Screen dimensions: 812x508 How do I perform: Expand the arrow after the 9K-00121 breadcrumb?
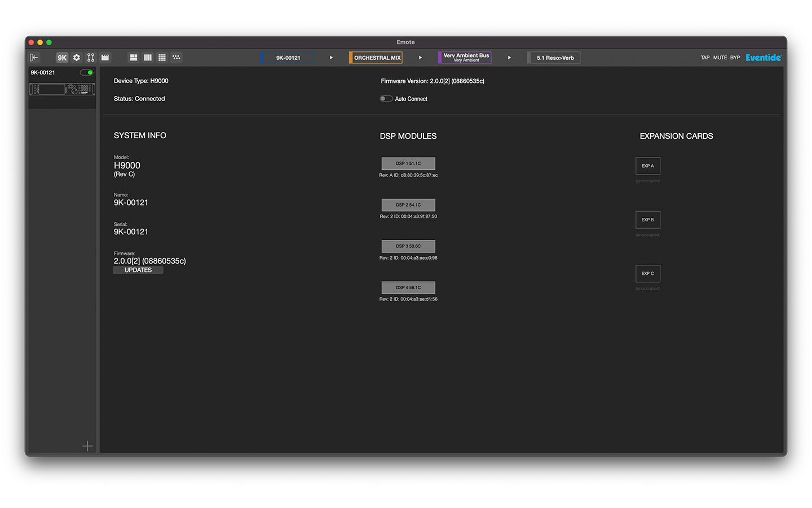click(332, 58)
